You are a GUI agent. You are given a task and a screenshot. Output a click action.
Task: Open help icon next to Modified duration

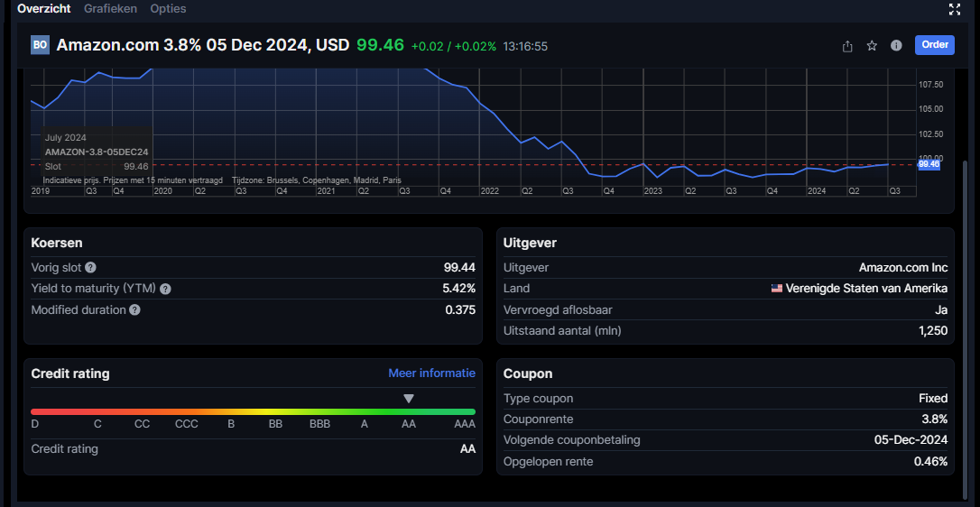tap(134, 310)
